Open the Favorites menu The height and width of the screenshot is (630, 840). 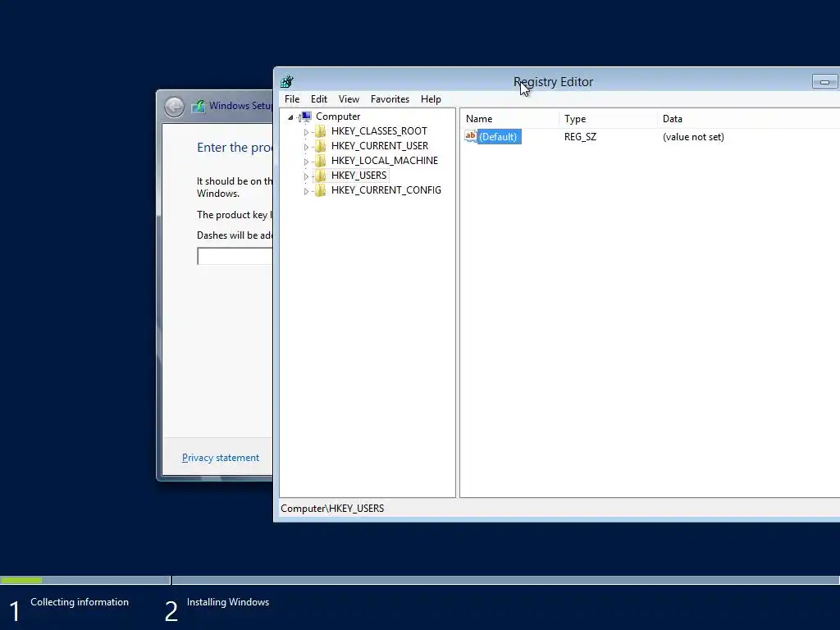(x=390, y=99)
